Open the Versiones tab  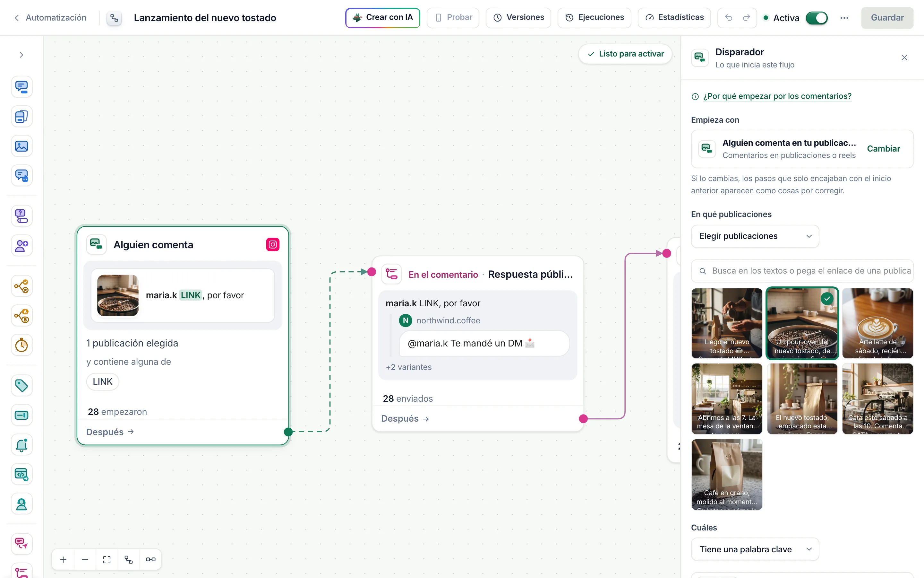click(518, 18)
